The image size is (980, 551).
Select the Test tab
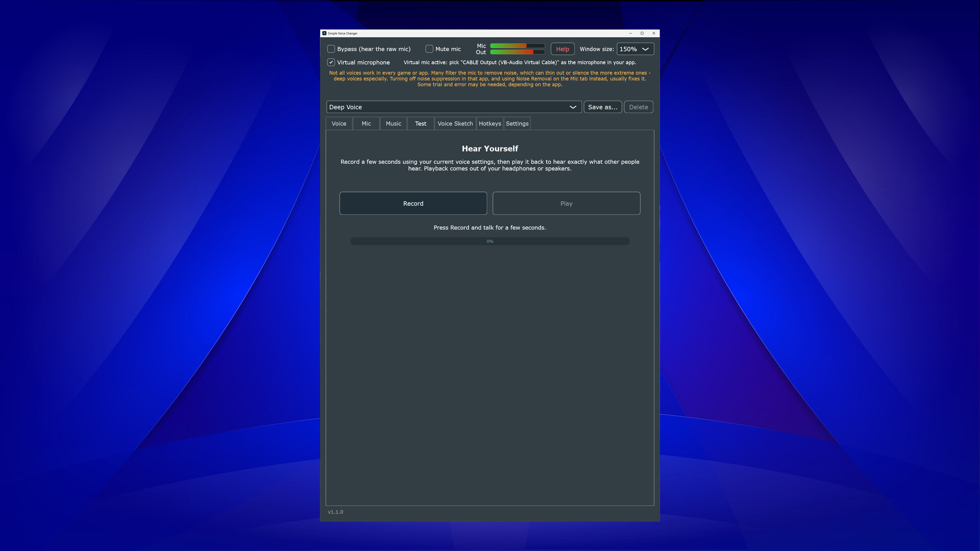pos(421,123)
